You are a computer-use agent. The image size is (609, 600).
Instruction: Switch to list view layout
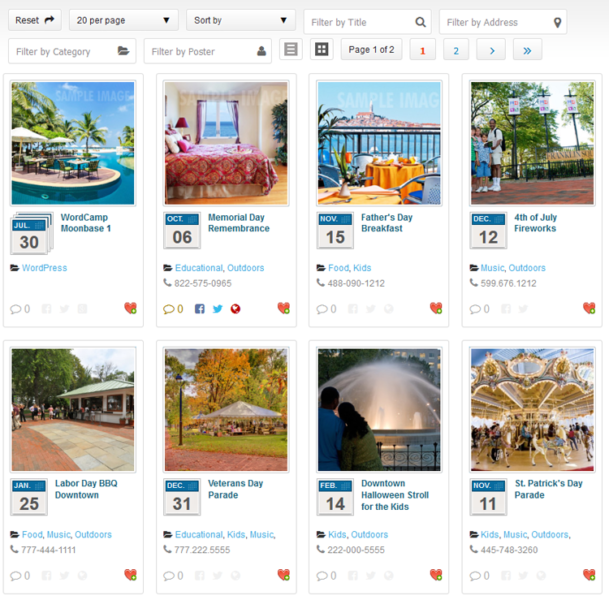click(290, 50)
